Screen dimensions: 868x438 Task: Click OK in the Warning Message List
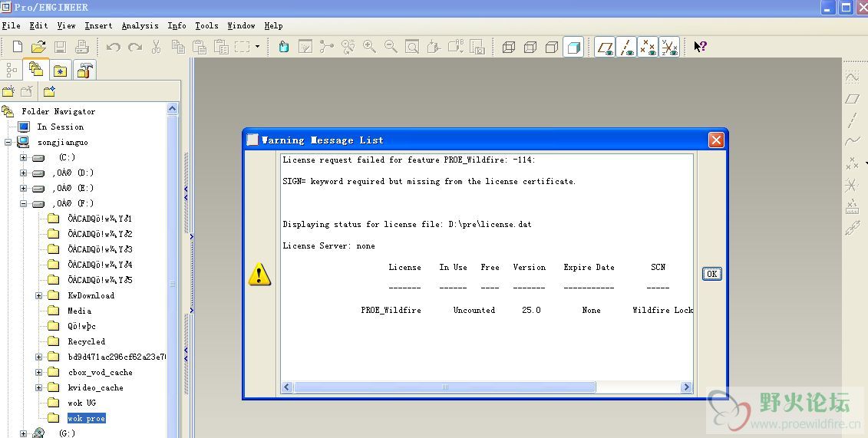[712, 274]
